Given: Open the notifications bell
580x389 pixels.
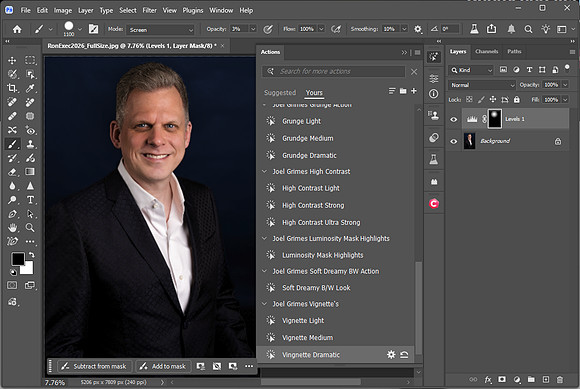Looking at the screenshot, I should pos(511,29).
